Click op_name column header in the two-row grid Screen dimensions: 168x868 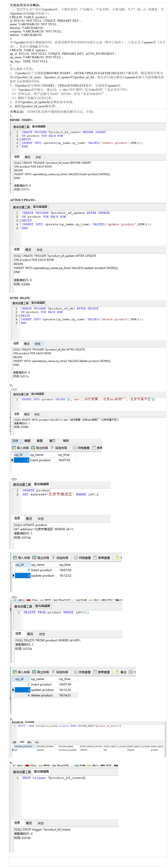[x=44, y=564]
